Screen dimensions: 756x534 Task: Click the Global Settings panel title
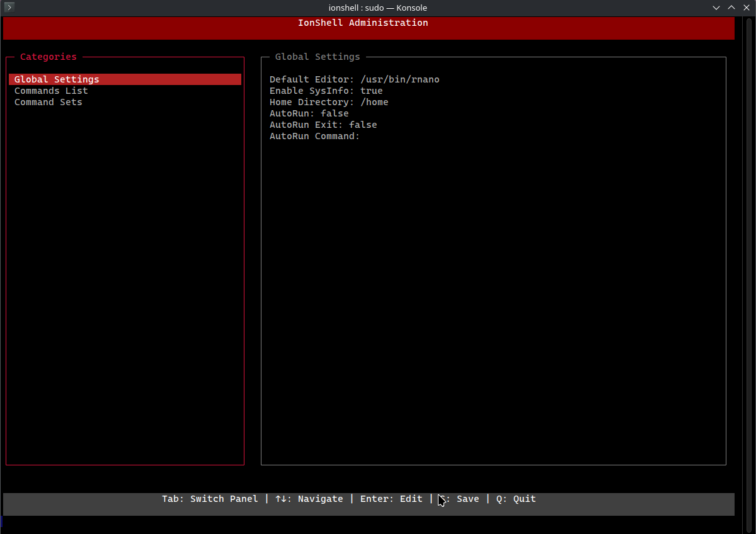(317, 57)
